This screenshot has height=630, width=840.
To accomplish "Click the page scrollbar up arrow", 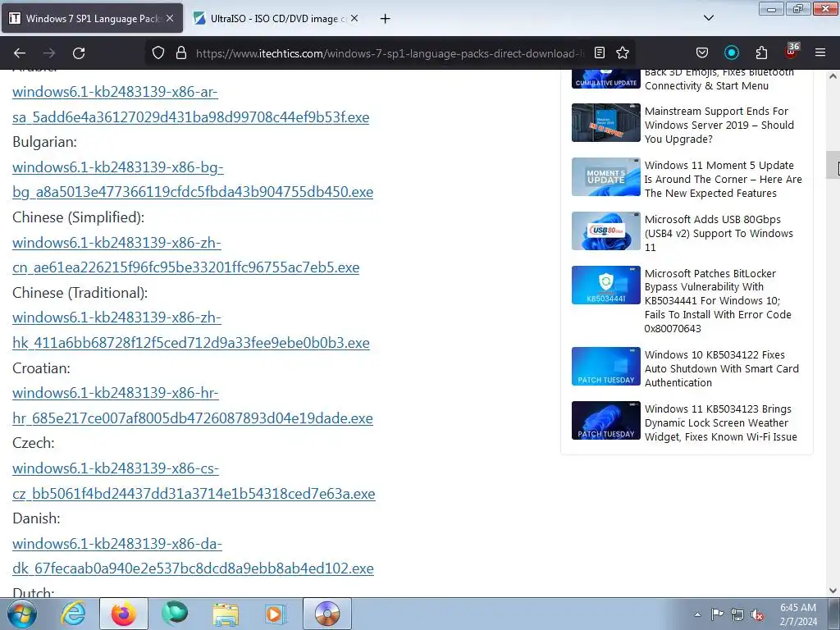I will [x=833, y=76].
